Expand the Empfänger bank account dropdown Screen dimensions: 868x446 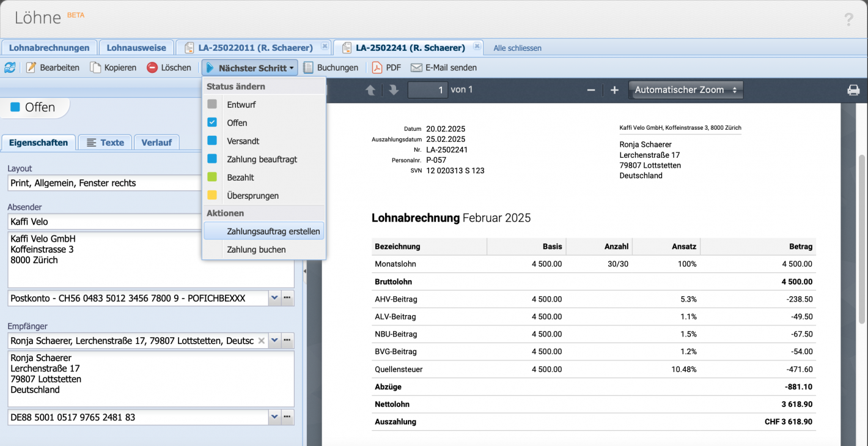tap(274, 417)
